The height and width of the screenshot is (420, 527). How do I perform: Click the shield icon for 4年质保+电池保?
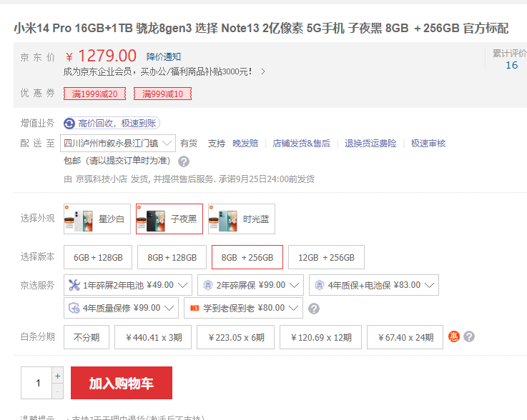tap(320, 285)
